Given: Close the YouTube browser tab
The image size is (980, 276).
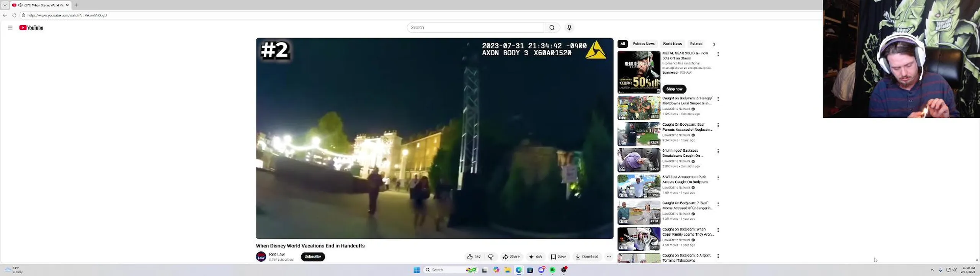Looking at the screenshot, I should 67,5.
